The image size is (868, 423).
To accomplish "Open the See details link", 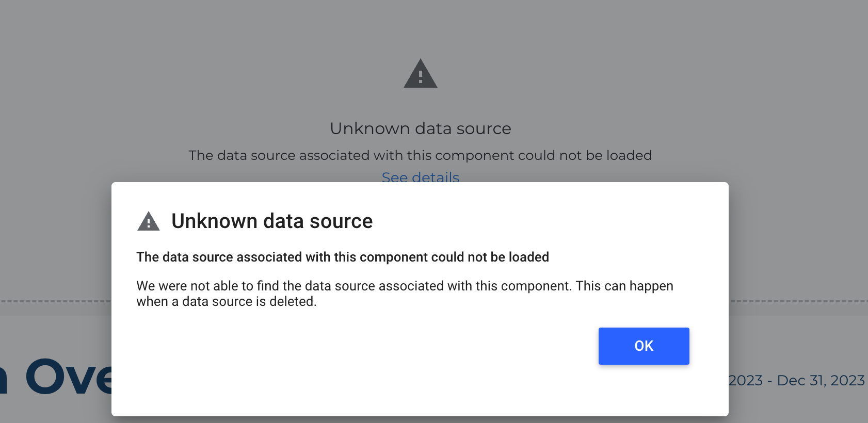I will click(x=420, y=176).
